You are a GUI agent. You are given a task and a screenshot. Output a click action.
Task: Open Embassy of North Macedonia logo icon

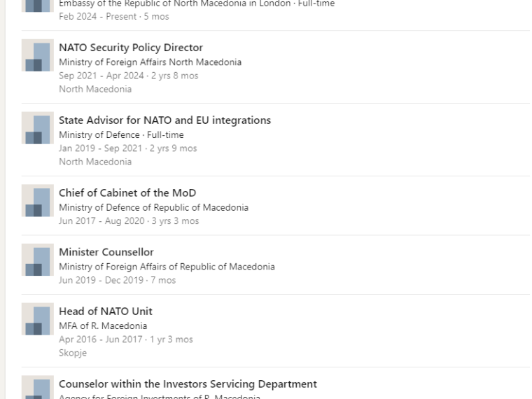[38, 6]
